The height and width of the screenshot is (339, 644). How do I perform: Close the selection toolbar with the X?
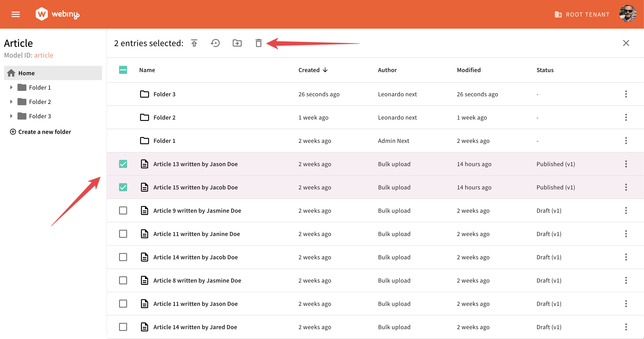click(626, 43)
